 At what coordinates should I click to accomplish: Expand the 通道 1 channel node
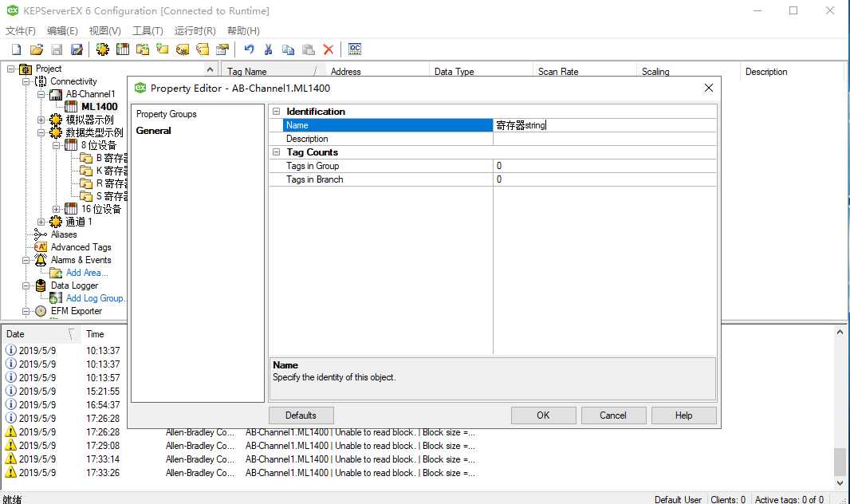click(x=41, y=222)
